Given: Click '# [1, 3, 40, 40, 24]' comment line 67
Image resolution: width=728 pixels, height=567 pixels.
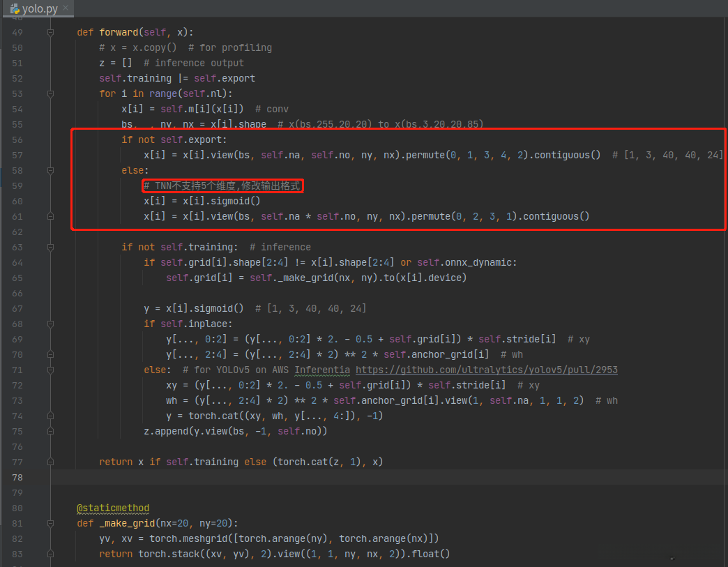Looking at the screenshot, I should point(310,308).
